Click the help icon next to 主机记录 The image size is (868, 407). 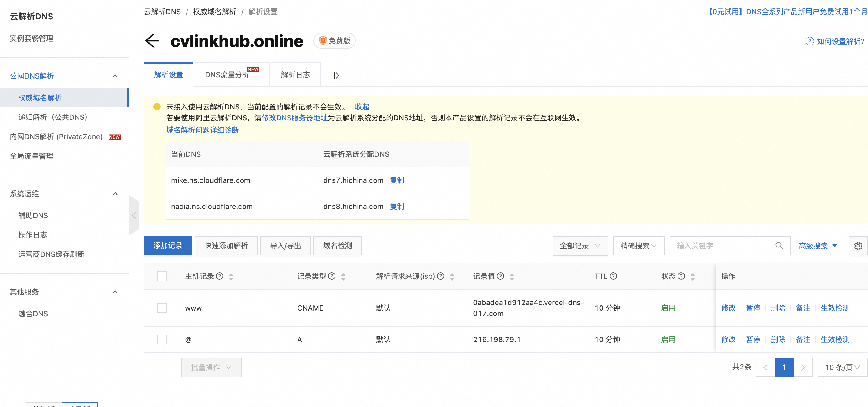coord(220,276)
